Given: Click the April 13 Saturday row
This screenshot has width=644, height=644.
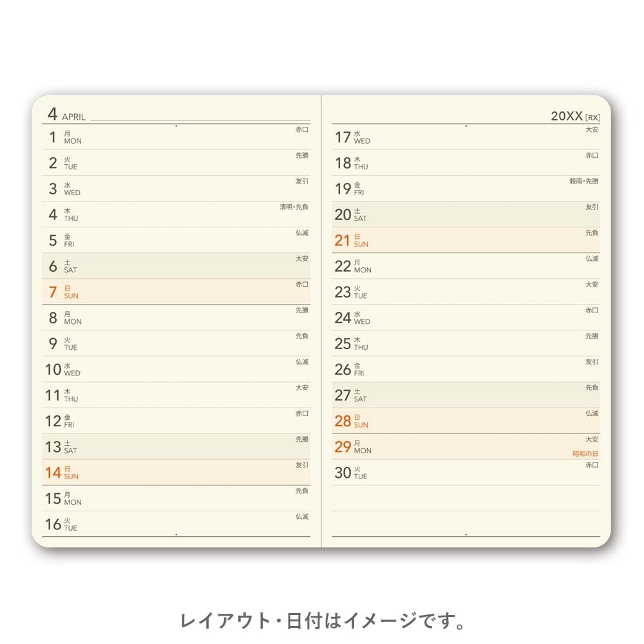Looking at the screenshot, I should [x=176, y=446].
